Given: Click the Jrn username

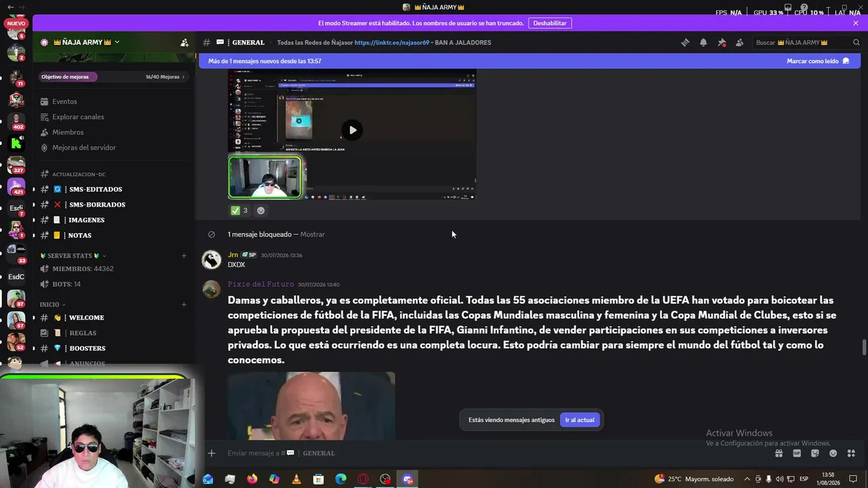Looking at the screenshot, I should [x=233, y=255].
